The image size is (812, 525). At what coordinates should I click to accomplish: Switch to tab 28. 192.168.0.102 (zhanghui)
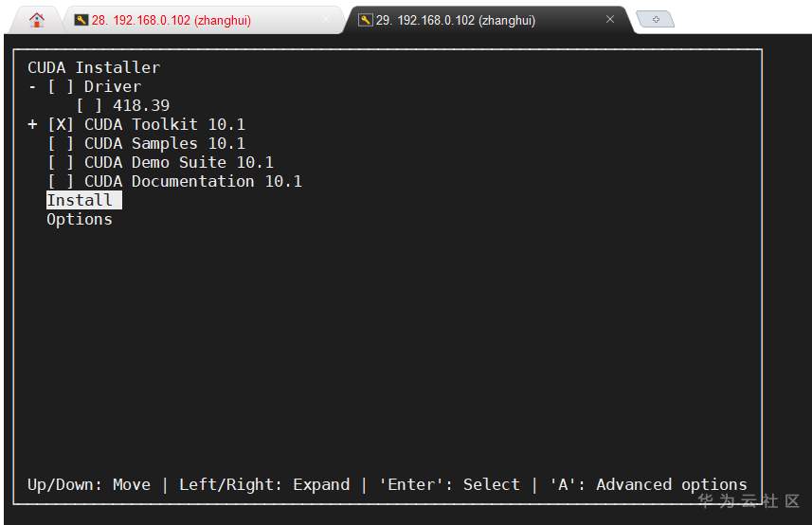(x=171, y=20)
